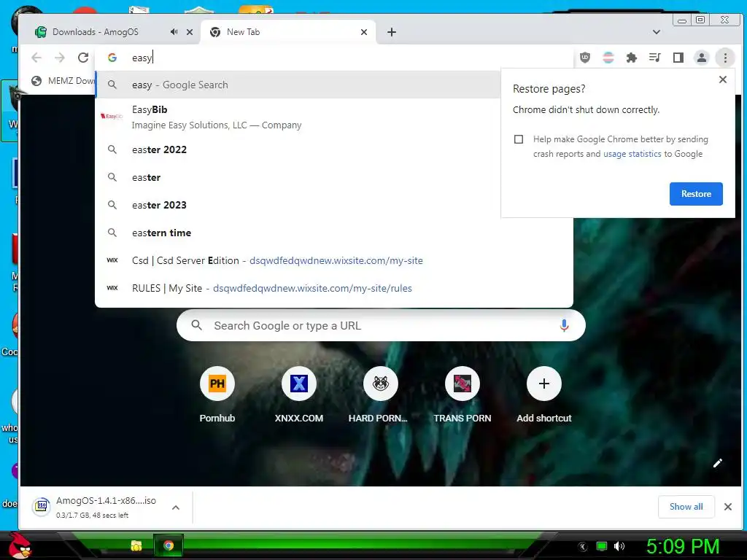Click the address bar with 'easy' text
Screen dimensions: 747x560
pos(333,58)
